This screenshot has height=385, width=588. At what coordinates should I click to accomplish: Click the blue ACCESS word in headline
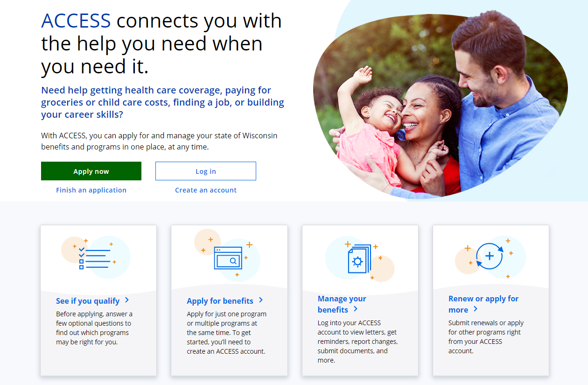tap(76, 21)
